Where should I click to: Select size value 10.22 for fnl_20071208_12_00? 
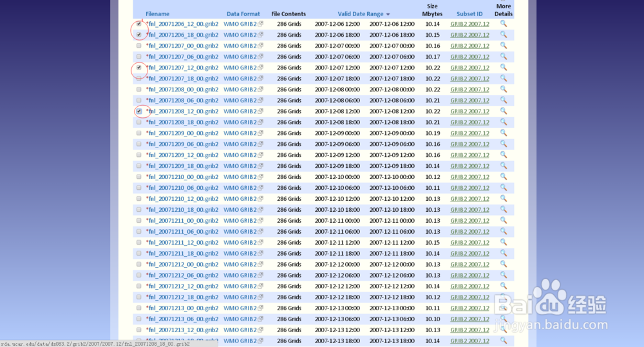pos(433,111)
